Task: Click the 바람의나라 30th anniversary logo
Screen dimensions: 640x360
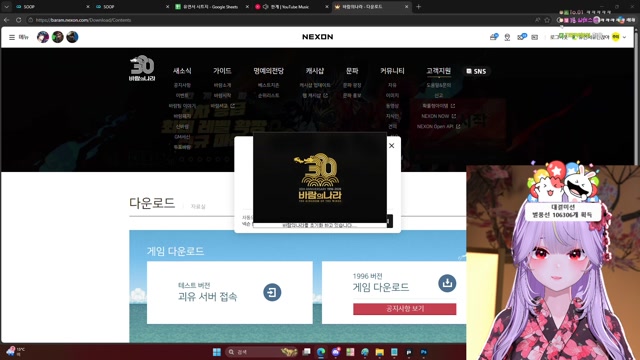Action: click(x=142, y=68)
